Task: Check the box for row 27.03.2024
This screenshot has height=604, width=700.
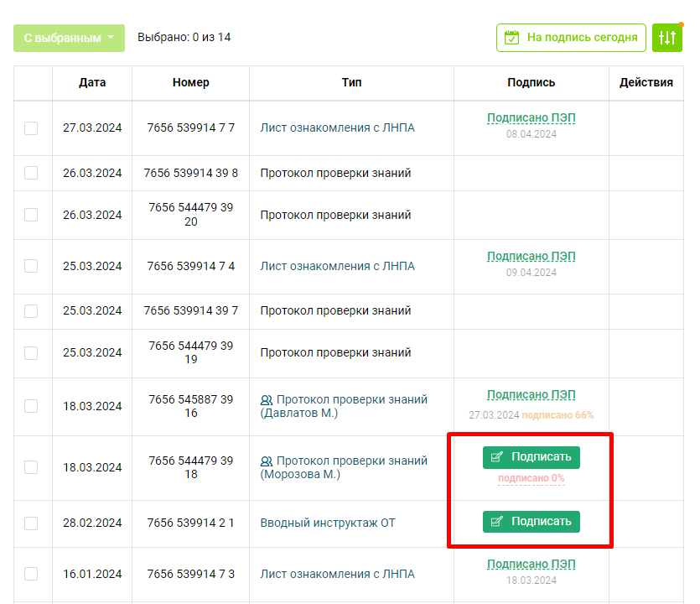Action: 31,128
